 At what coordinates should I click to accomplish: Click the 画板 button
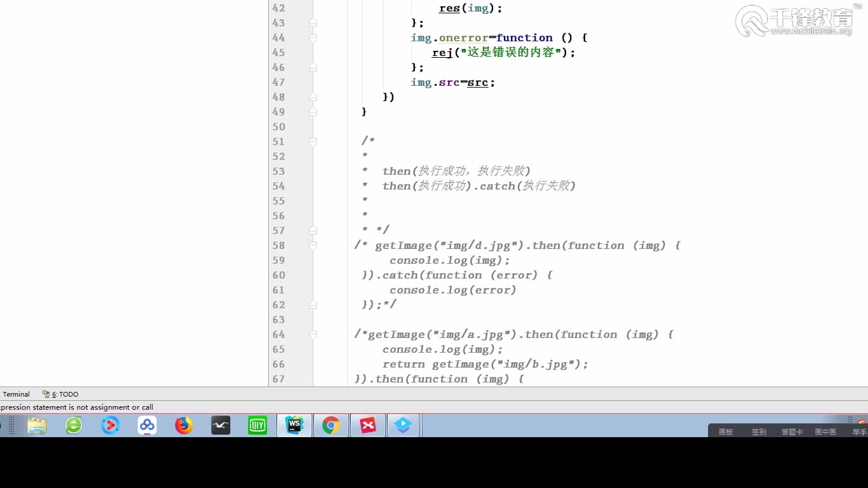pyautogui.click(x=726, y=432)
